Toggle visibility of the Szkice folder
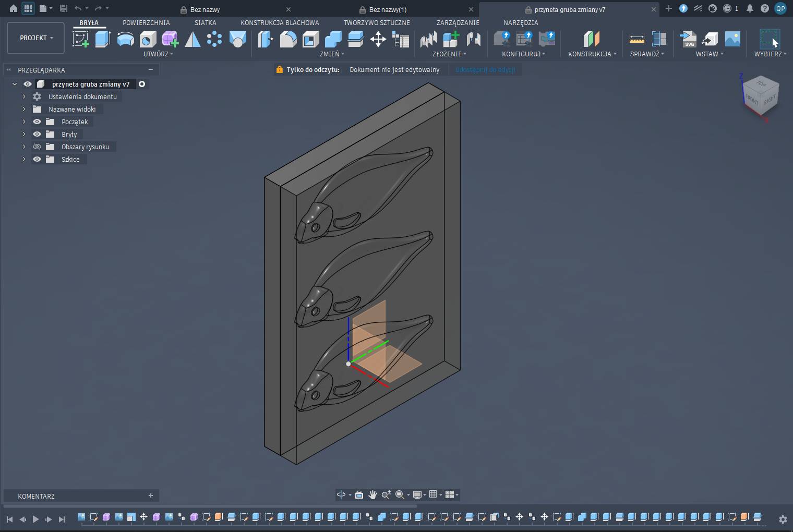 (x=37, y=159)
